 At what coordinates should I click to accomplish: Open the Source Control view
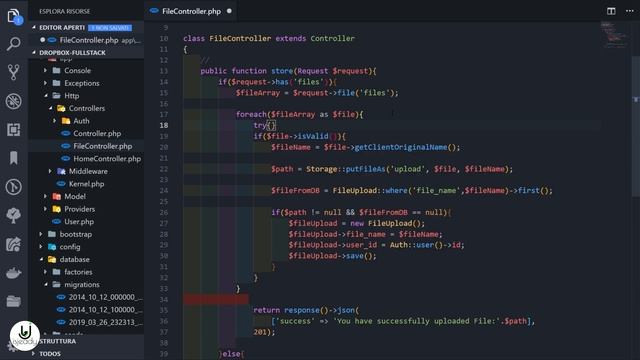click(x=13, y=72)
